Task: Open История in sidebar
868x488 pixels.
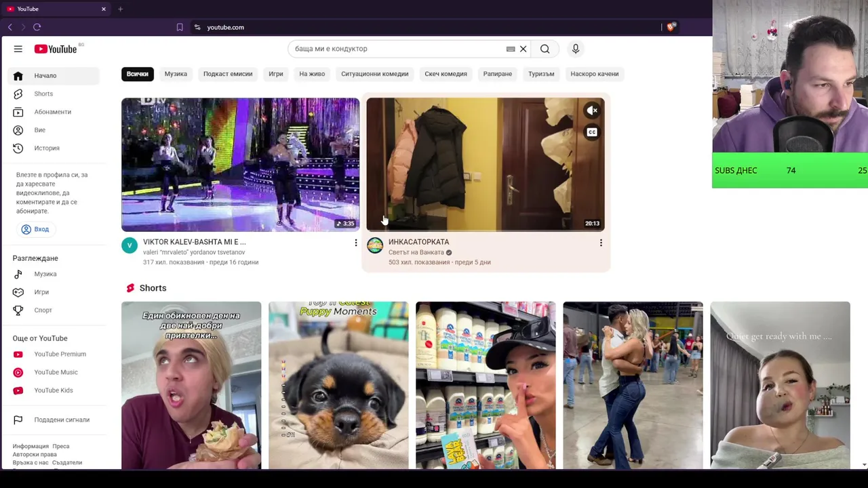Action: coord(55,148)
